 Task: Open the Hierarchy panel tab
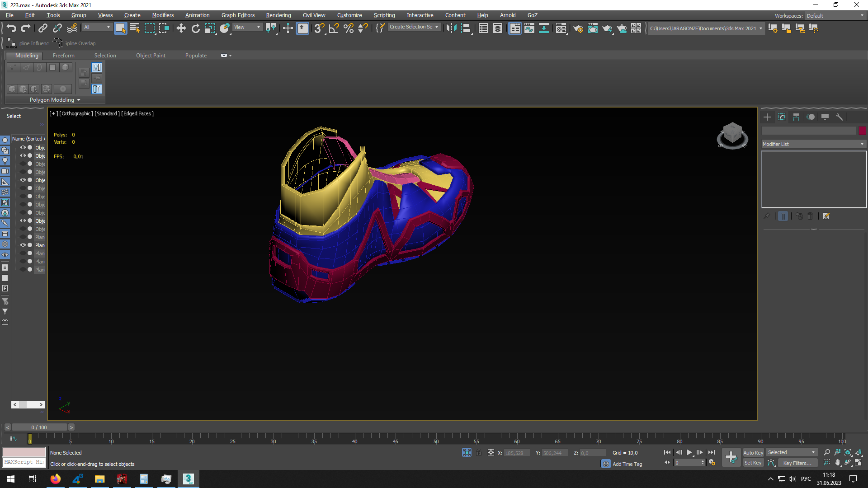click(796, 117)
